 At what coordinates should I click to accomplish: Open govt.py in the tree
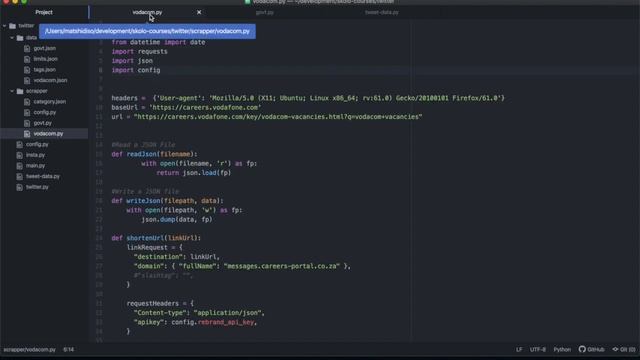point(42,123)
